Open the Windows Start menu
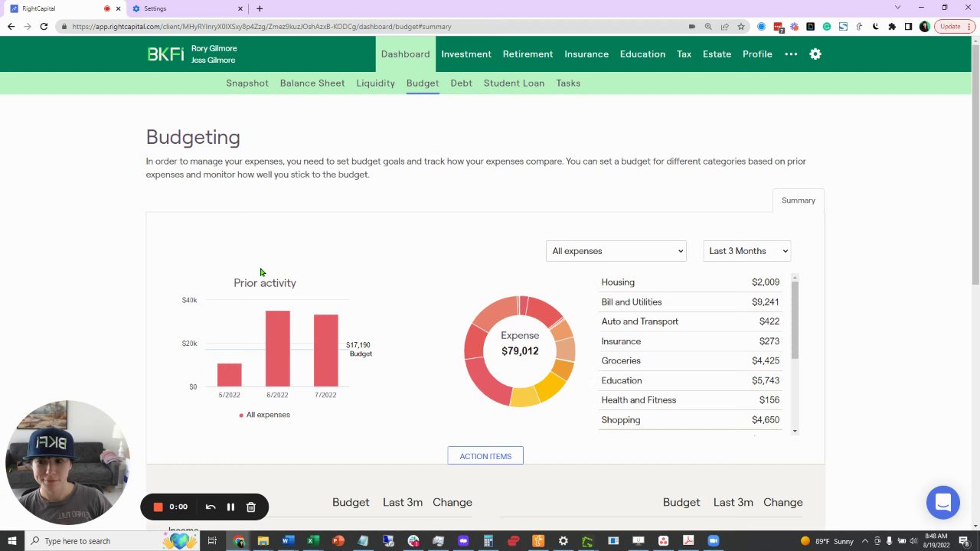980x551 pixels. [11, 541]
